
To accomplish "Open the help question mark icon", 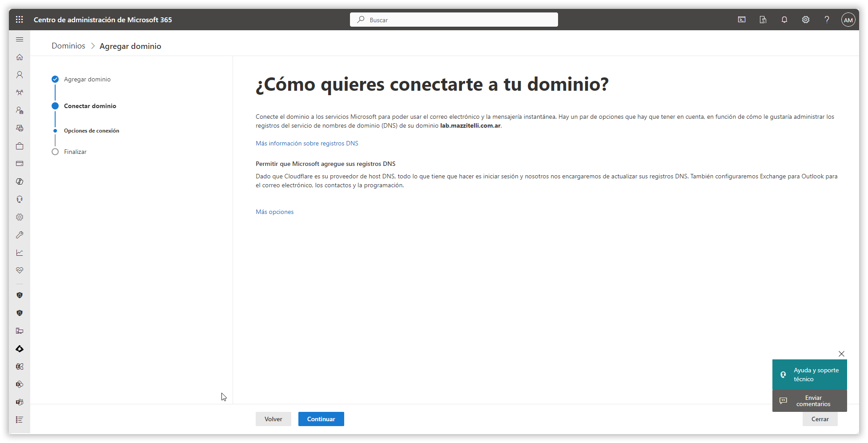I will coord(827,20).
